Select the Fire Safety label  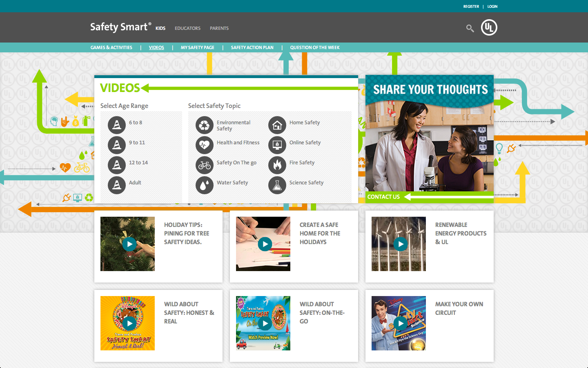pos(302,162)
